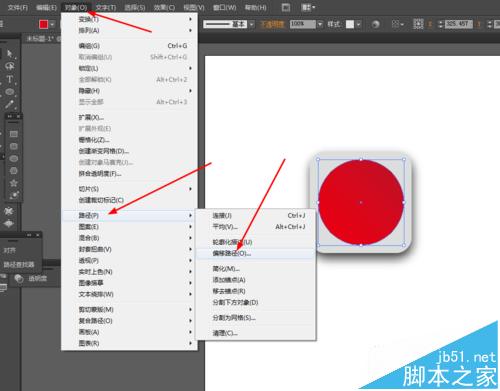500x391 pixels.
Task: Open the 效果(C) menu
Action: coord(164,7)
